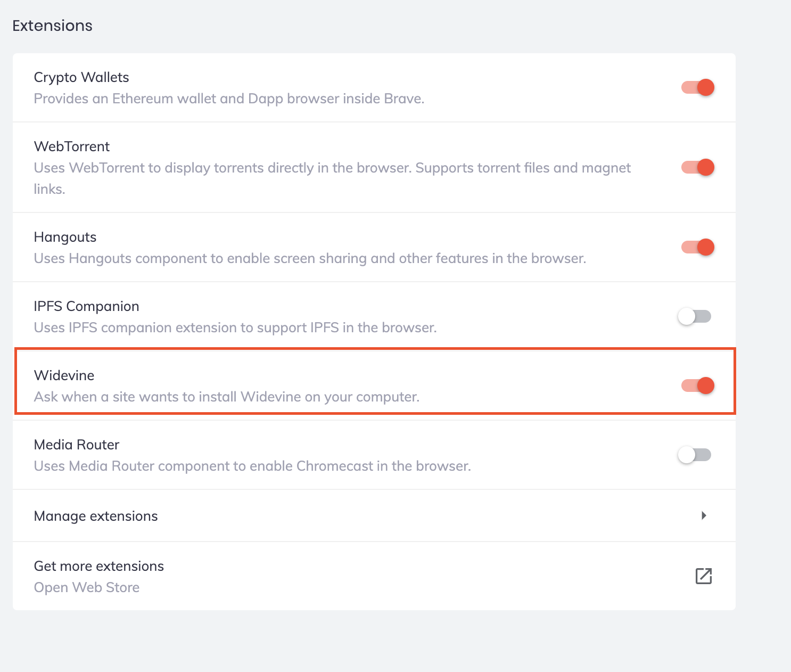
Task: Click the Media Router title
Action: [x=77, y=445]
